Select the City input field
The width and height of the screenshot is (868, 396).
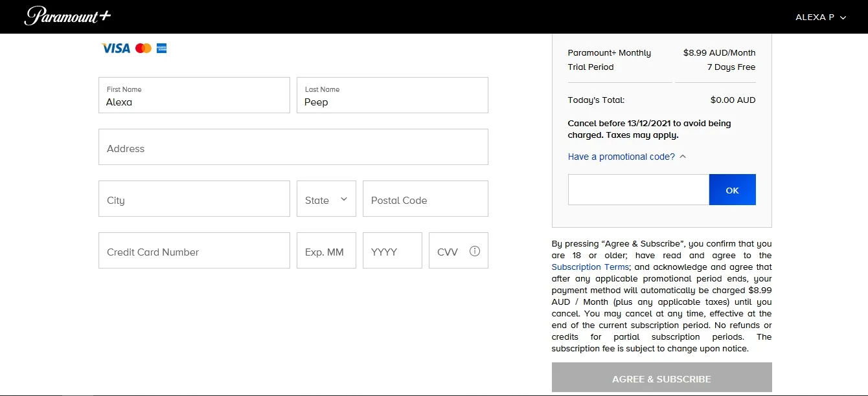click(x=194, y=199)
